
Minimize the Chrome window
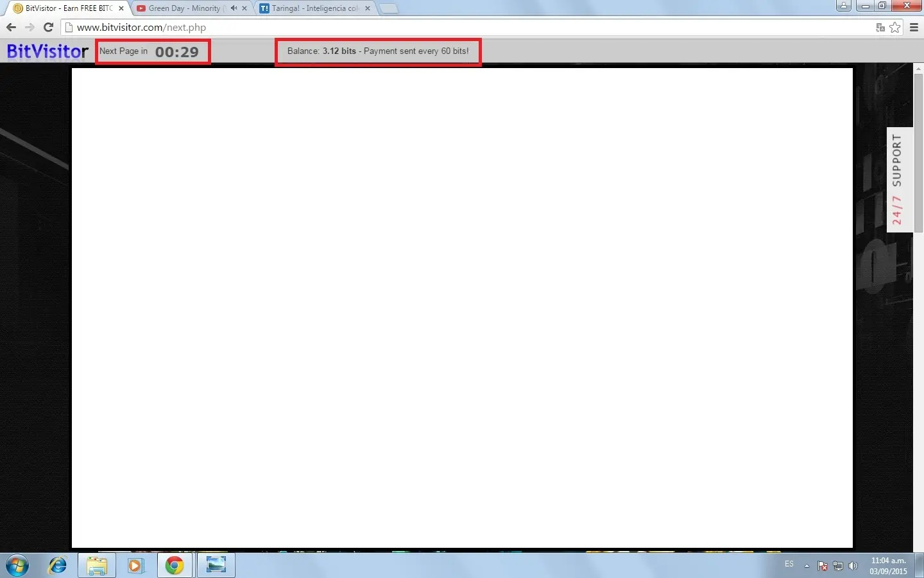click(866, 6)
